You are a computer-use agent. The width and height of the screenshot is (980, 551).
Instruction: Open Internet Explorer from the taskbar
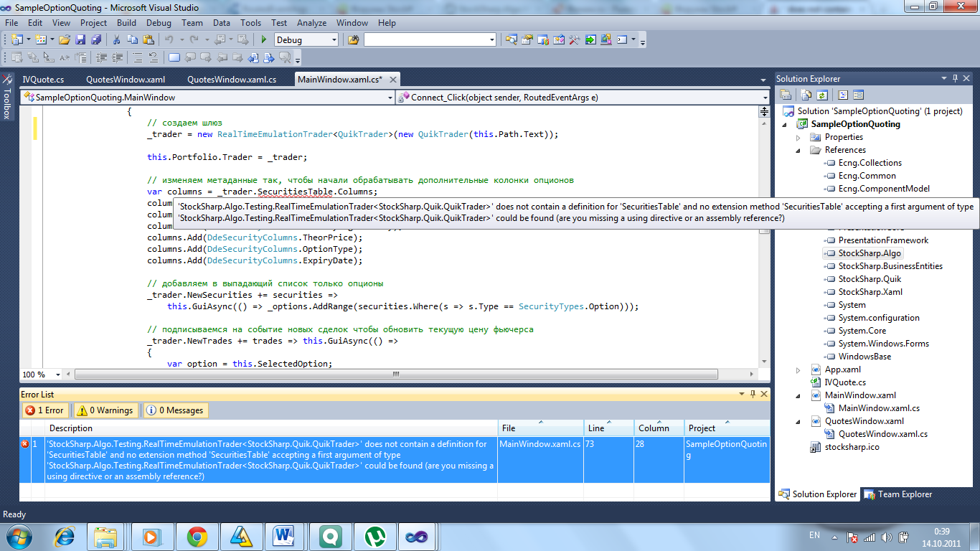tap(65, 536)
